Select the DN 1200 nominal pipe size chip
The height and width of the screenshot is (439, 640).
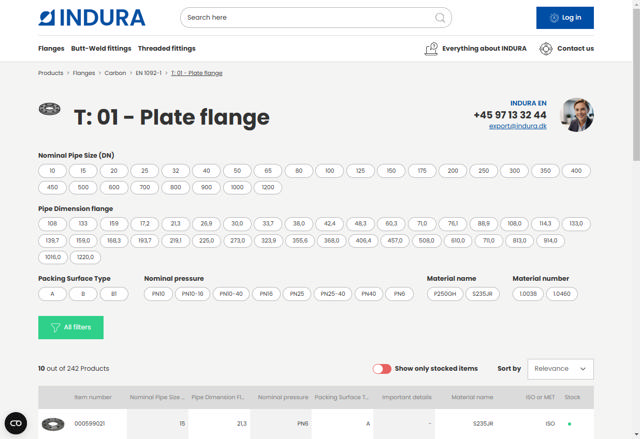(x=268, y=187)
